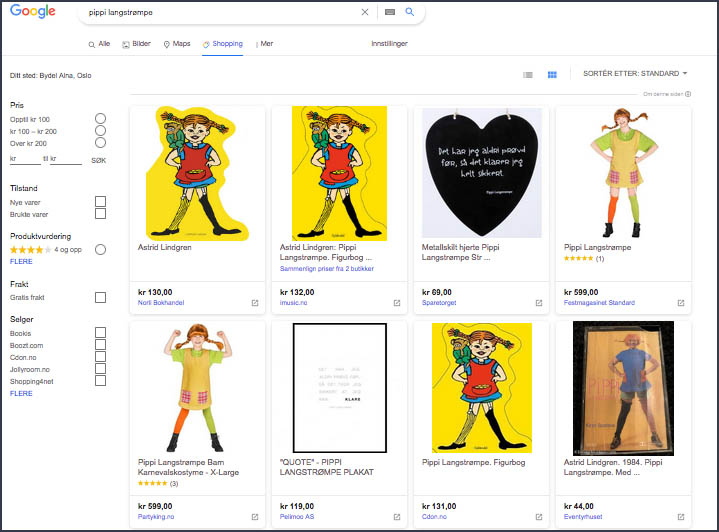This screenshot has width=719, height=532.
Task: Check the Bookis seller checkbox
Action: 100,332
